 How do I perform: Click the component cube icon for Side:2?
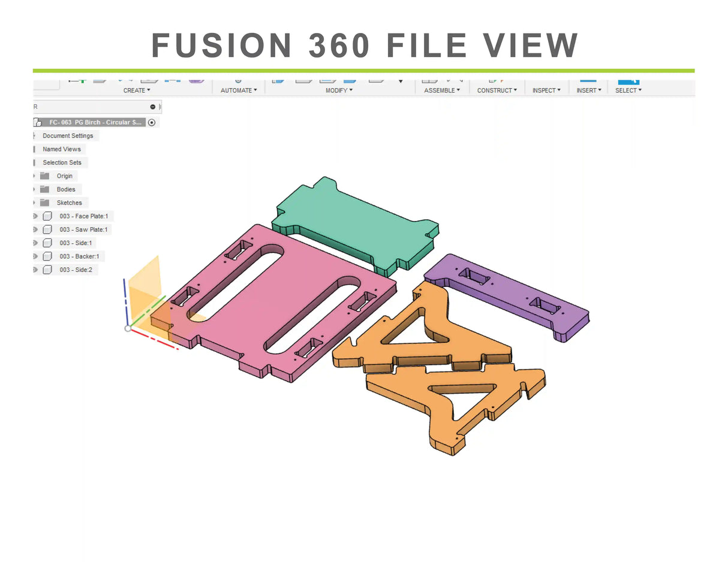[47, 270]
